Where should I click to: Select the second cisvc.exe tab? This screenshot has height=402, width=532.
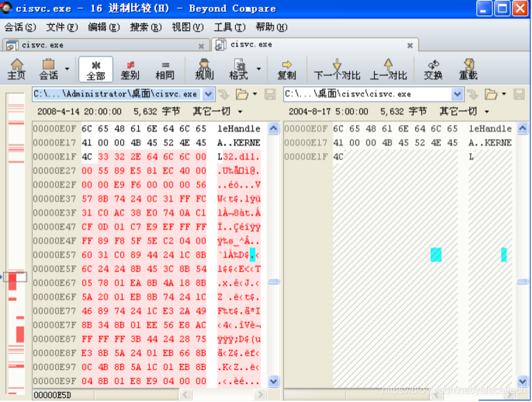[x=315, y=44]
